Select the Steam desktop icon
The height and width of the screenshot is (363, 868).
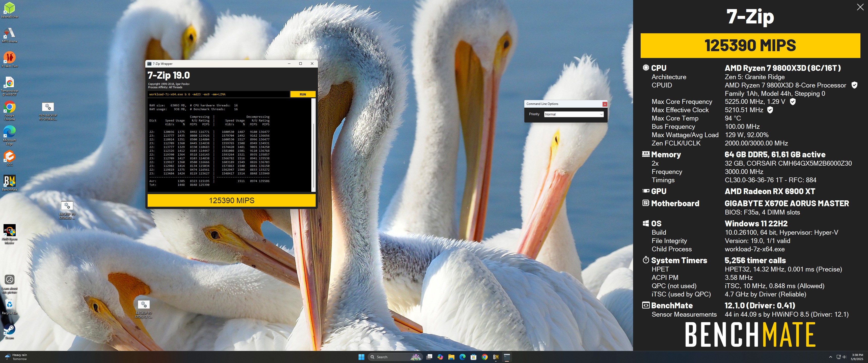[x=9, y=331]
